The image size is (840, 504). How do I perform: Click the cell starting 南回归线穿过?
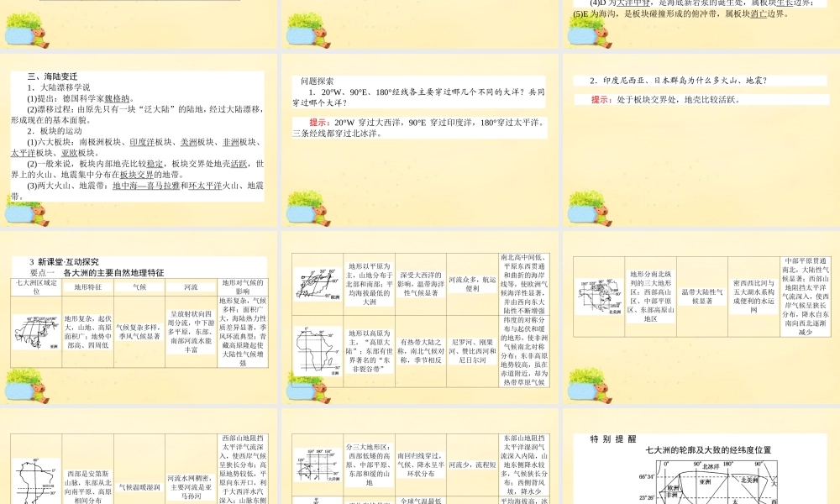point(421,465)
